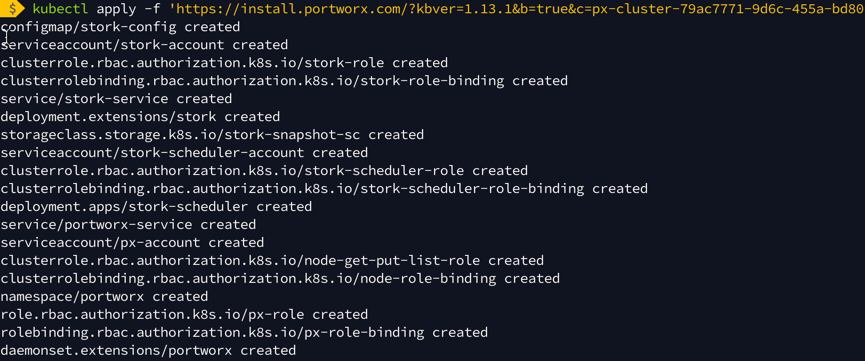Click the serviceaccount/stork-scheduler-account line
This screenshot has width=865, height=361.
click(x=184, y=153)
